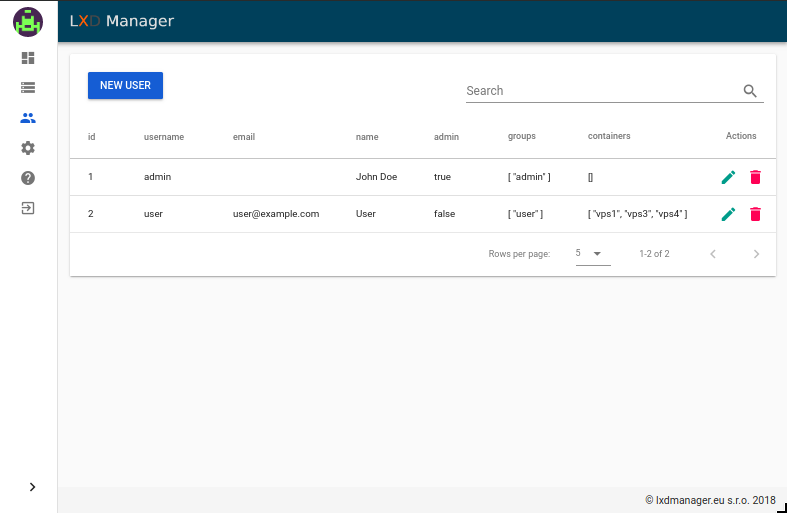
Task: Go to next page arrow
Action: click(x=756, y=254)
